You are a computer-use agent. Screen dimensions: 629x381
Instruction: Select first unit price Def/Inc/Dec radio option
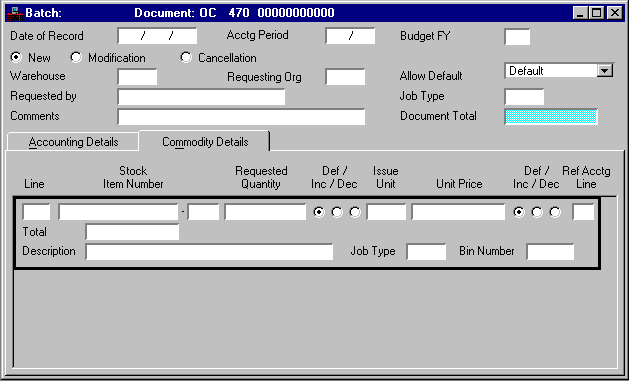tap(519, 212)
